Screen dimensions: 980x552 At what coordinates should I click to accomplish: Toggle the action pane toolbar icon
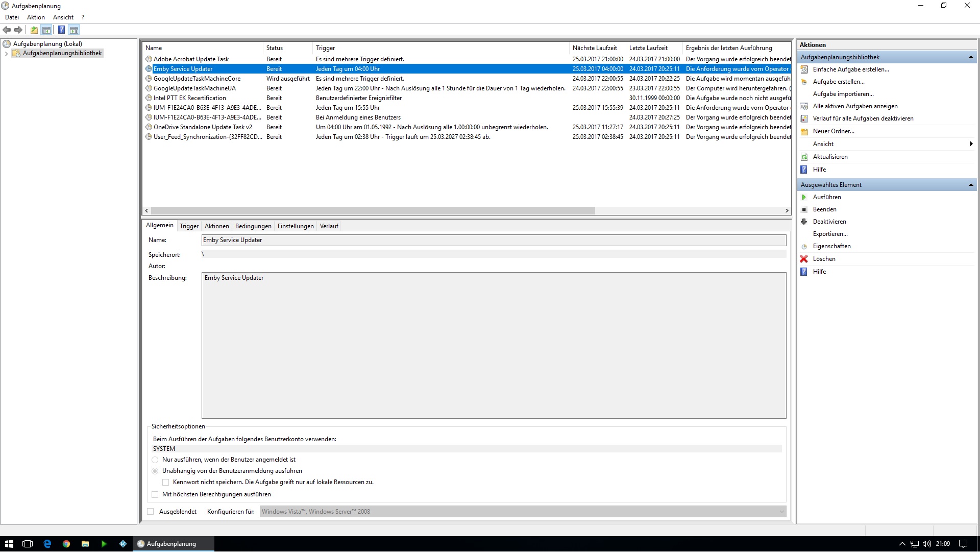(74, 30)
